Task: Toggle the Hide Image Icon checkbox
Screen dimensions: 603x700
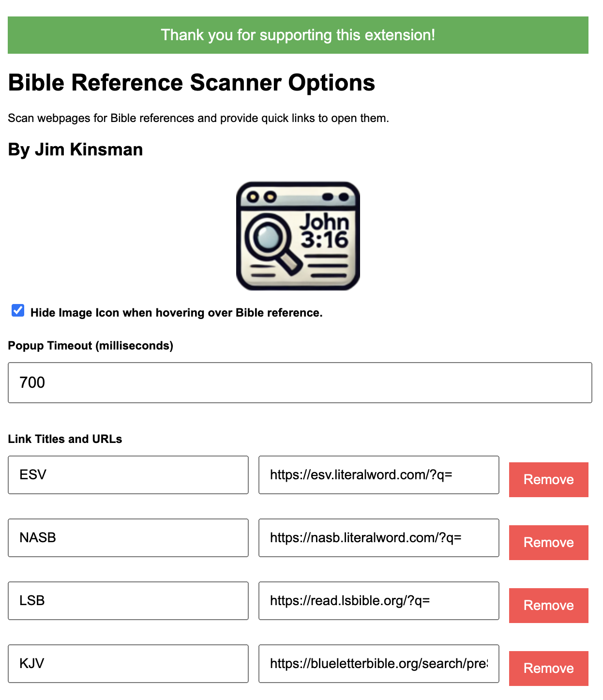Action: click(x=17, y=311)
